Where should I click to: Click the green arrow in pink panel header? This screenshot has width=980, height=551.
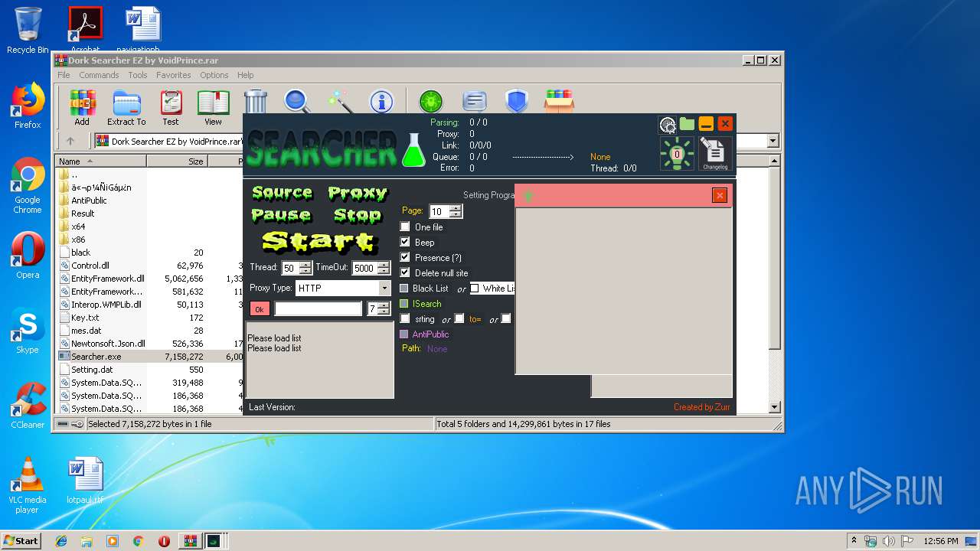pyautogui.click(x=528, y=196)
